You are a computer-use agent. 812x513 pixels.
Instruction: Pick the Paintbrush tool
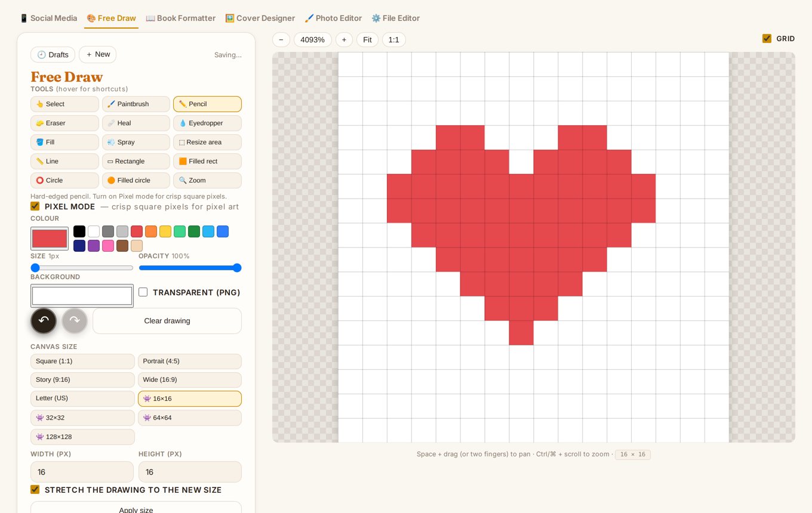(136, 104)
